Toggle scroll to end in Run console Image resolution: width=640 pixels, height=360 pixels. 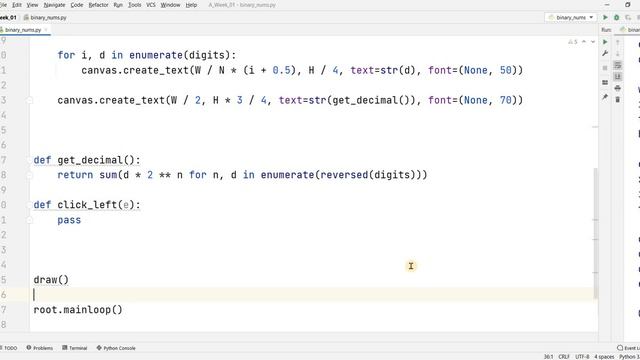(x=618, y=77)
